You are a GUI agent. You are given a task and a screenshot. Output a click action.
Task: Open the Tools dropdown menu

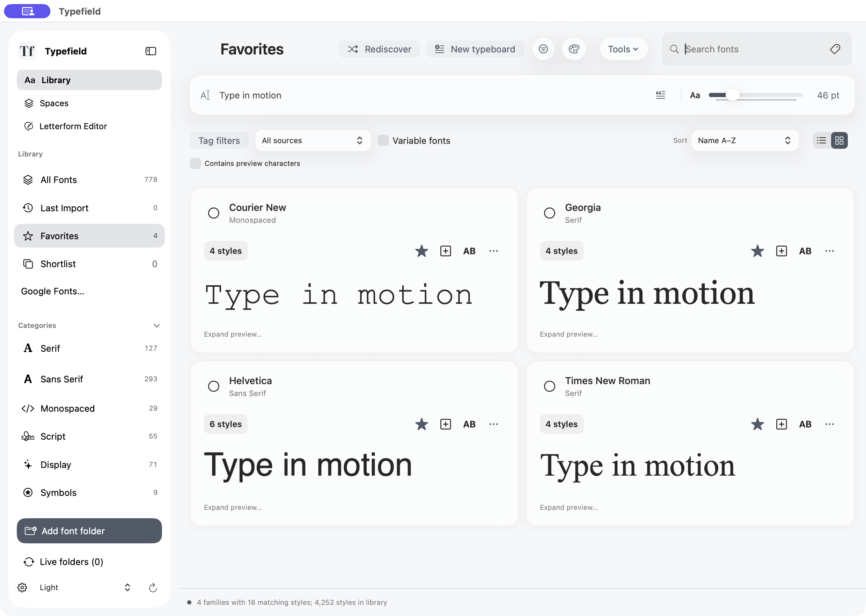[623, 49]
